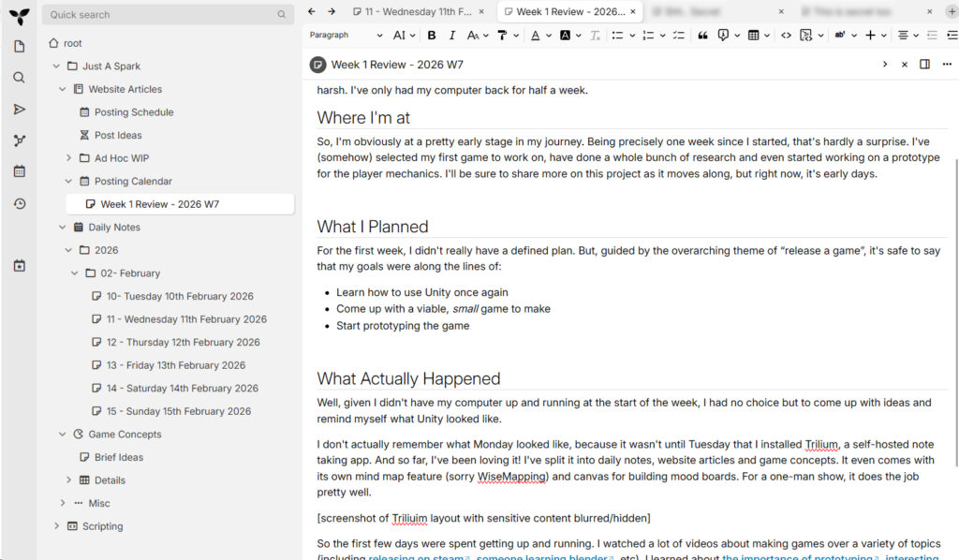Open the Brief Ideas note
The image size is (959, 560).
pyautogui.click(x=119, y=457)
